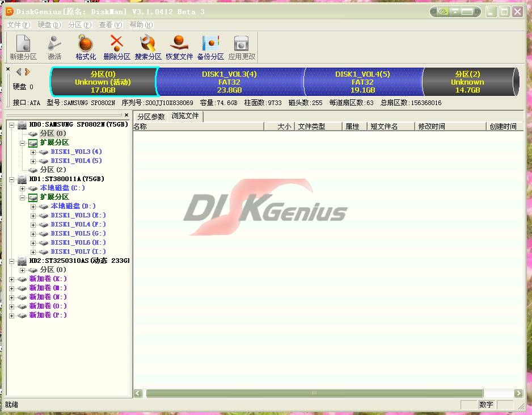Switch to the 分区参数 tab
Screen dimensions: 532x415
pyautogui.click(x=151, y=116)
